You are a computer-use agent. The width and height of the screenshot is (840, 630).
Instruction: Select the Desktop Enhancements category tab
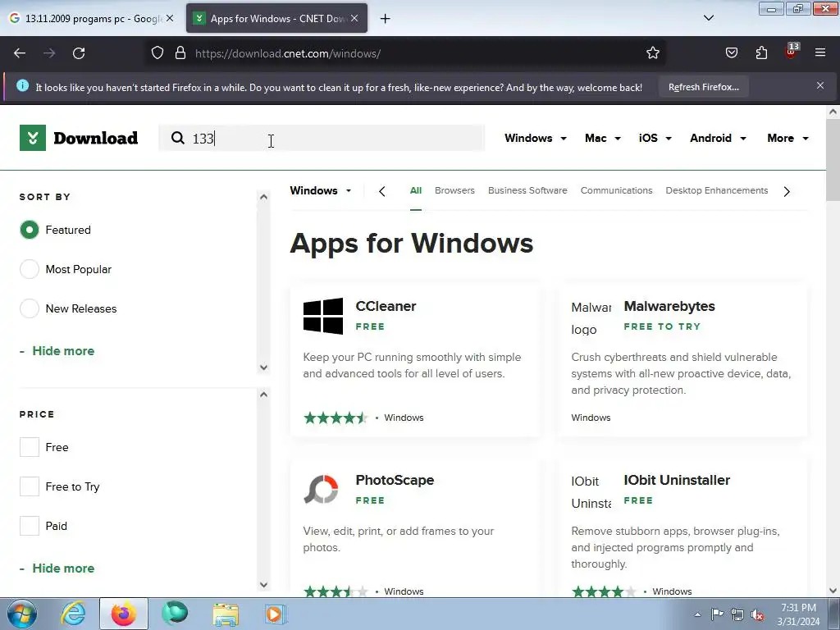[717, 190]
